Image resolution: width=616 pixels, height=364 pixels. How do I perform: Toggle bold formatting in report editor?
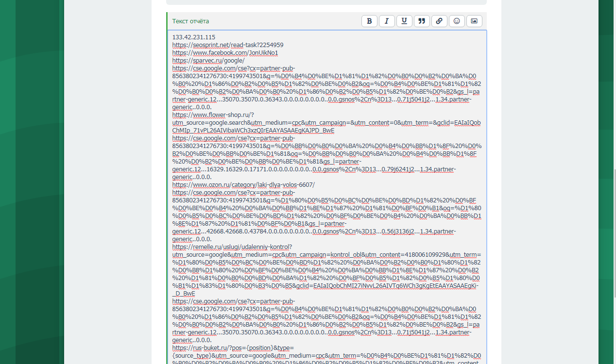pos(369,21)
